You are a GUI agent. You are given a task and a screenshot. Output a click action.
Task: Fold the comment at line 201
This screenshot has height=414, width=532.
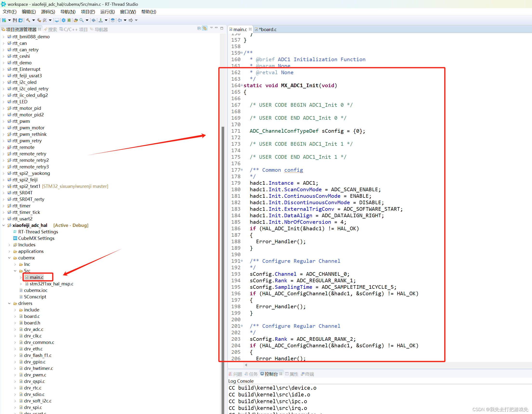(242, 326)
